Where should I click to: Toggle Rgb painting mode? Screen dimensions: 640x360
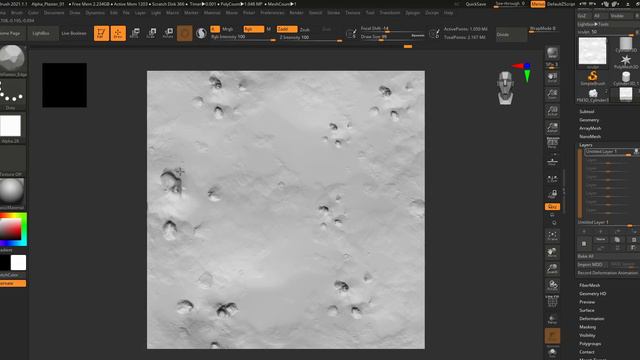click(253, 29)
